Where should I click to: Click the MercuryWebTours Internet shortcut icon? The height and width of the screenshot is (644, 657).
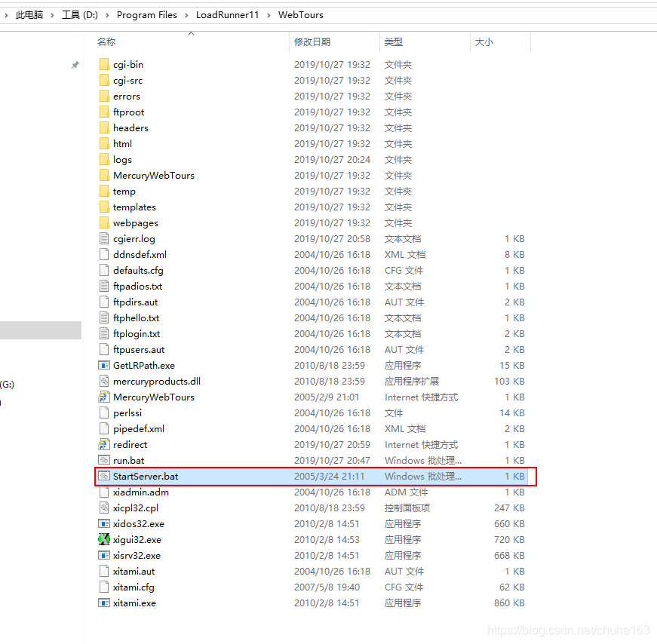[x=104, y=397]
